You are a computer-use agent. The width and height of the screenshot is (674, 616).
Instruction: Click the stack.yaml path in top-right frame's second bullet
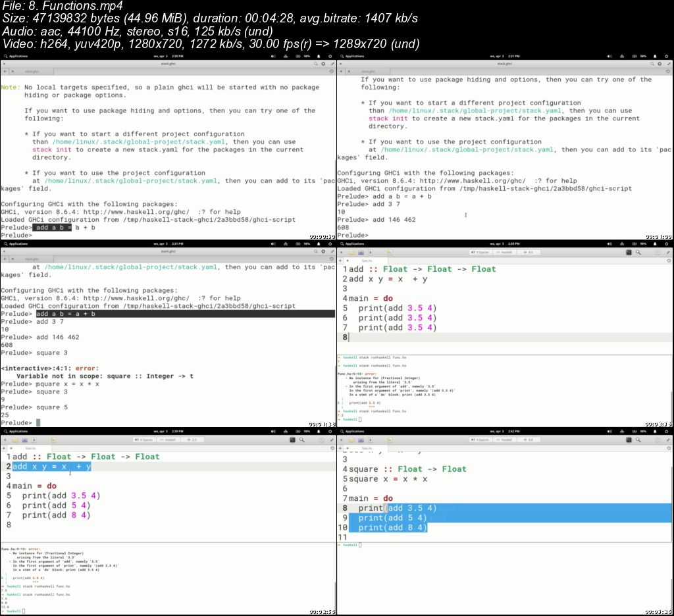pyautogui.click(x=467, y=149)
